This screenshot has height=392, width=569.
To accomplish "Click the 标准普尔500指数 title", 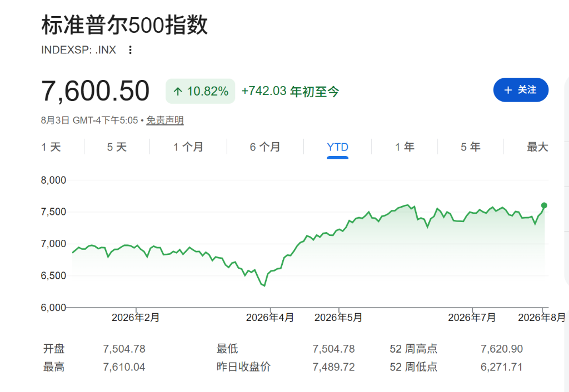I will click(x=124, y=25).
